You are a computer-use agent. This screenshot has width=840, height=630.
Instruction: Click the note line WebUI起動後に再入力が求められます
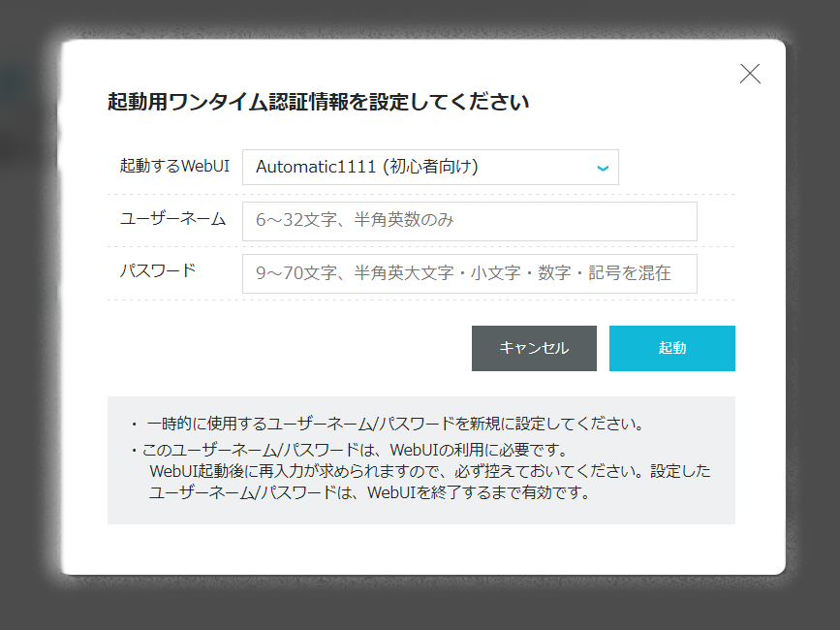point(430,471)
